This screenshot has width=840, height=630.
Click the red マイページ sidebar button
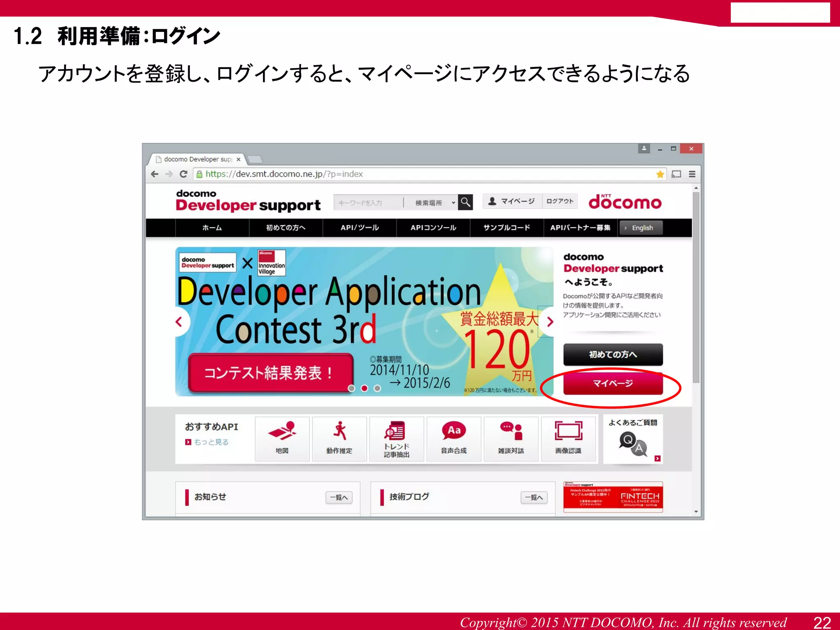[613, 383]
